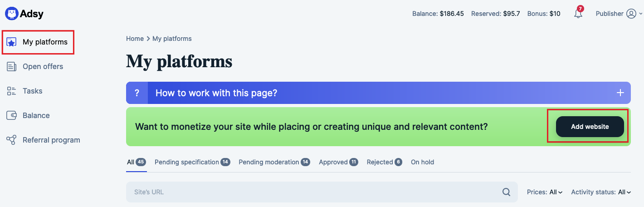Expand the Prices filter dropdown
This screenshot has height=207, width=644.
[x=545, y=192]
